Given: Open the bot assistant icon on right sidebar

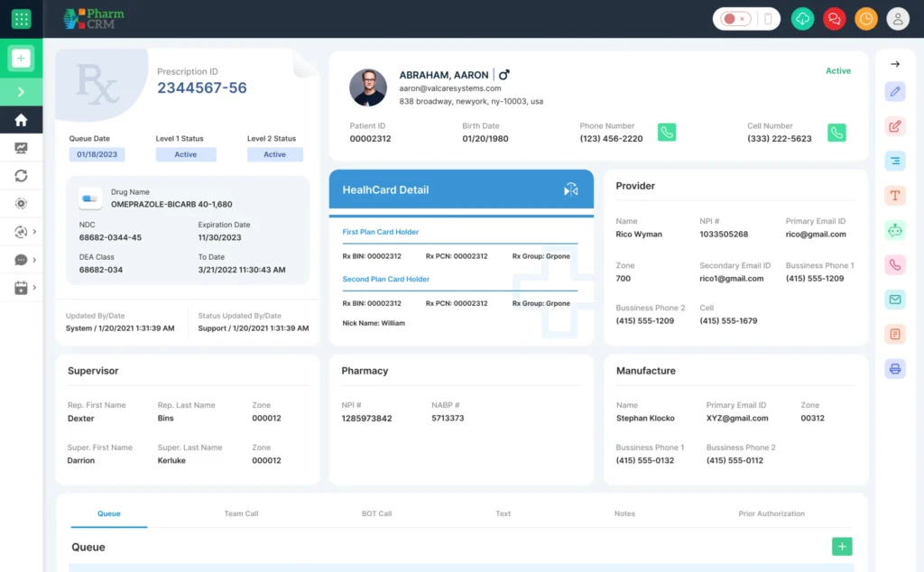Looking at the screenshot, I should [x=894, y=230].
